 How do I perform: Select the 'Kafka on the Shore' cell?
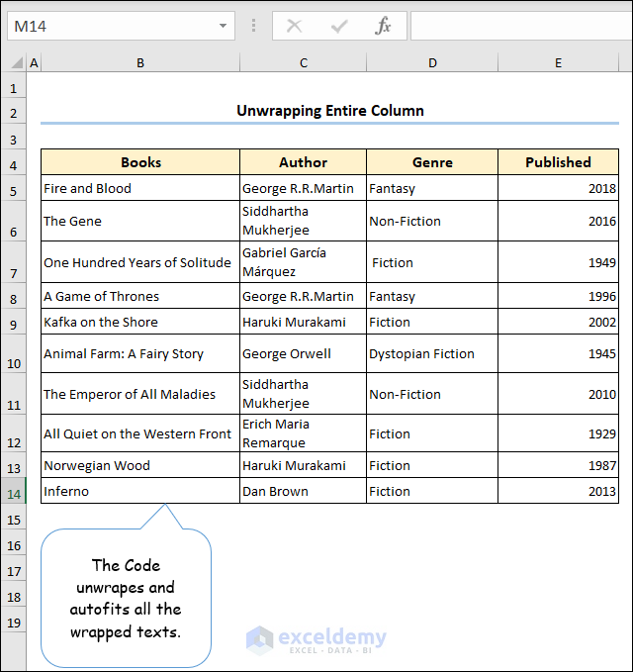(140, 322)
